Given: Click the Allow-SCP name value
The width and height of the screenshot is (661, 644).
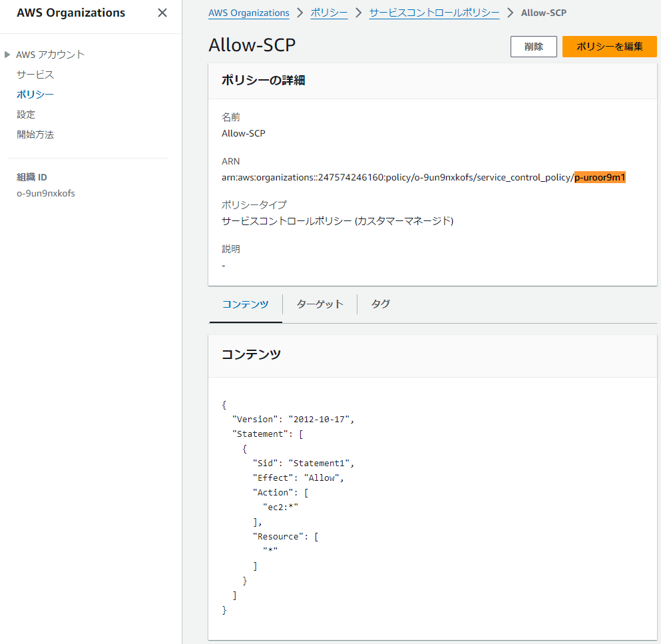Looking at the screenshot, I should tap(243, 133).
